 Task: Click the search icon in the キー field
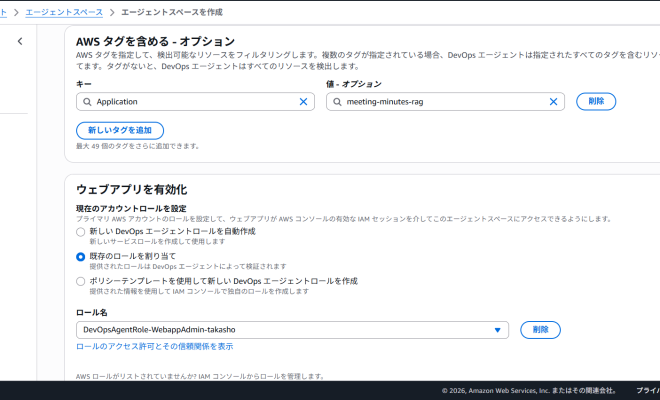coord(87,102)
